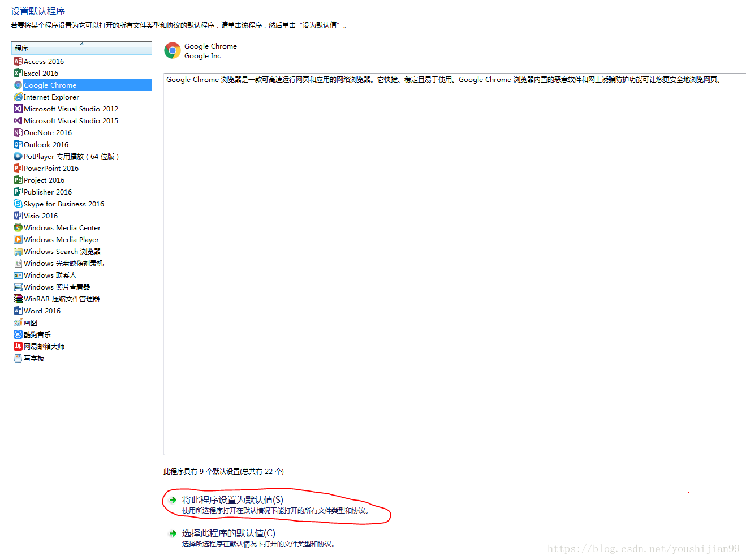Select Visio 2016 entry

[x=41, y=216]
